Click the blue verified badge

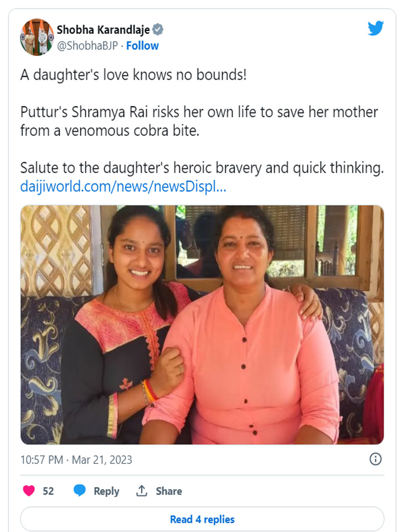[158, 30]
